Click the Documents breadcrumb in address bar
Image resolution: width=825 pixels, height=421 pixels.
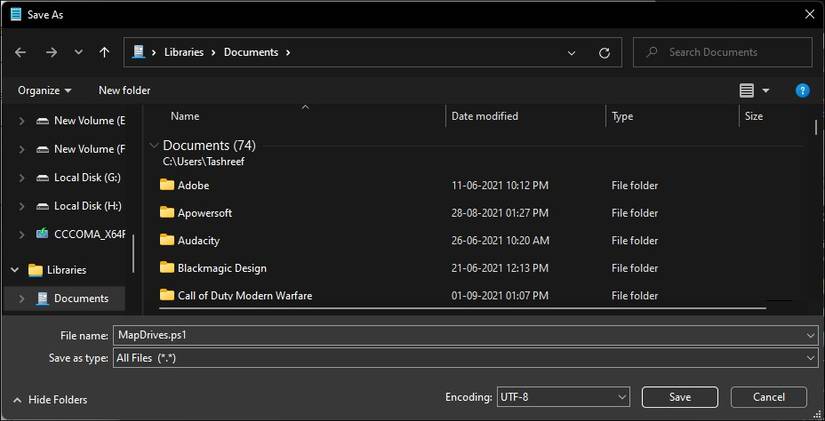[251, 53]
